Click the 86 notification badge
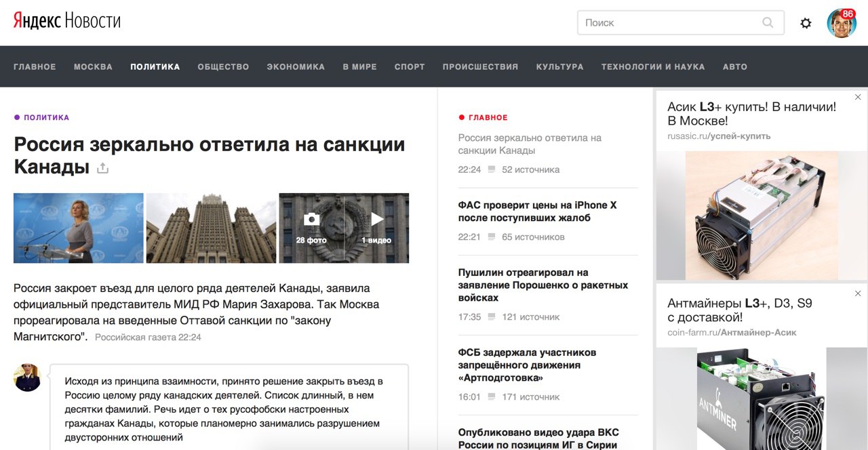This screenshot has height=450, width=868. (x=848, y=14)
